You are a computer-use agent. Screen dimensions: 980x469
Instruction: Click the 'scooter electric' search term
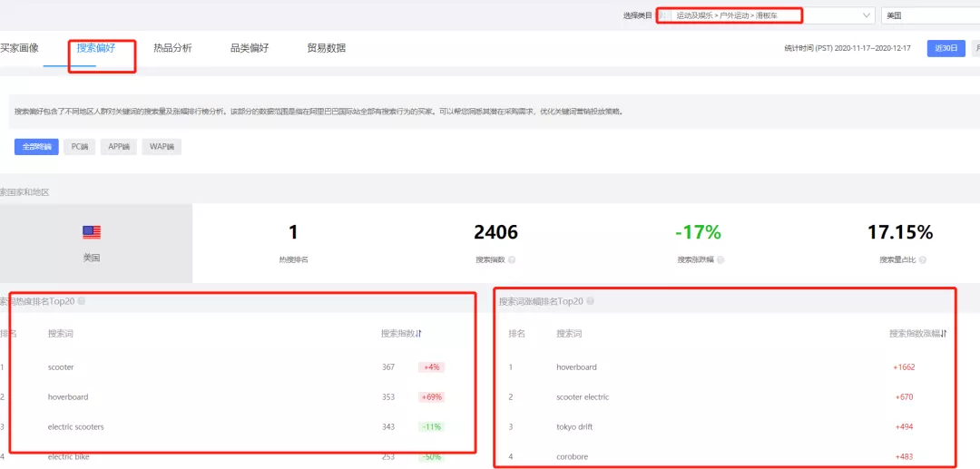click(583, 397)
